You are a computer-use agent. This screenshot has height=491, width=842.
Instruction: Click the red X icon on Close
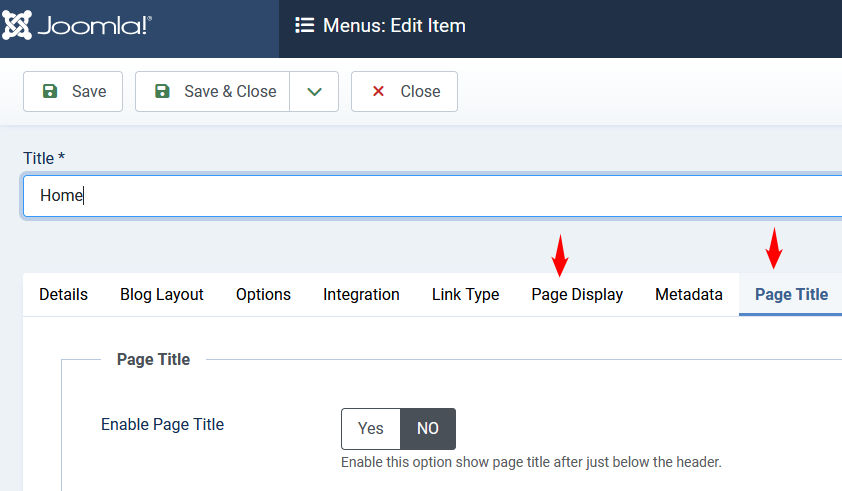click(x=378, y=91)
